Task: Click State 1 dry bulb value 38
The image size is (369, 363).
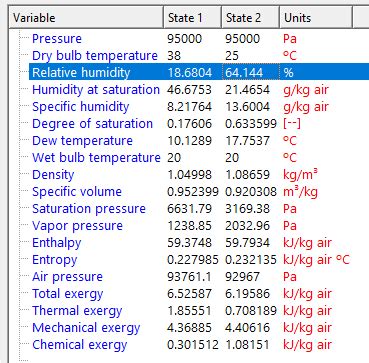Action: pos(174,56)
